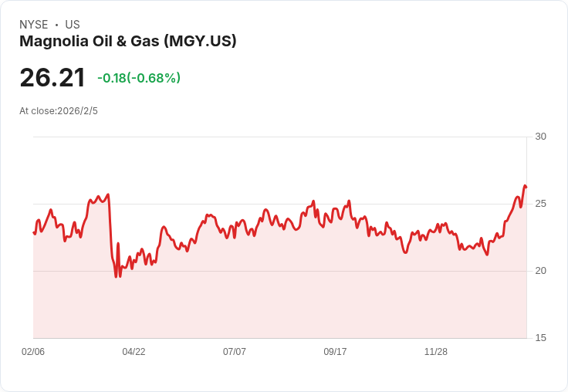Image resolution: width=568 pixels, height=392 pixels.
Task: Click the US market label
Action: pyautogui.click(x=73, y=25)
